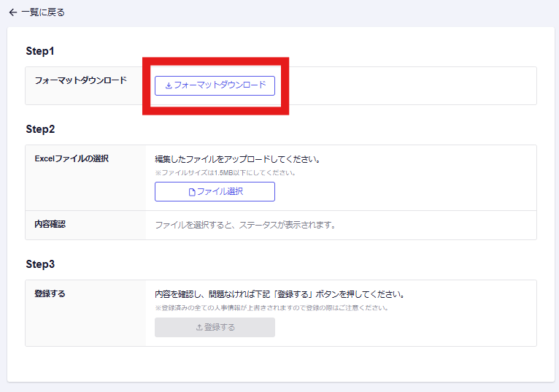Select the Step1 heading
This screenshot has width=559, height=392.
tap(40, 51)
